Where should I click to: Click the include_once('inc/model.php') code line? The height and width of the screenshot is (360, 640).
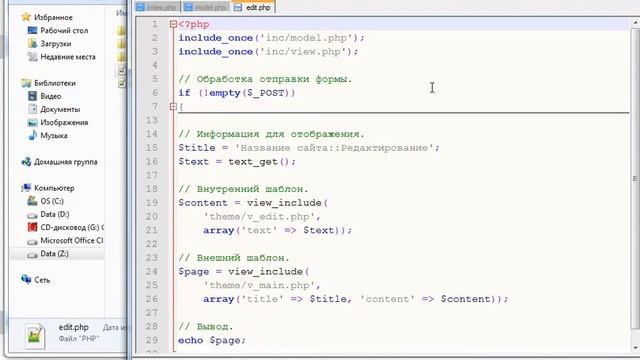click(271, 38)
